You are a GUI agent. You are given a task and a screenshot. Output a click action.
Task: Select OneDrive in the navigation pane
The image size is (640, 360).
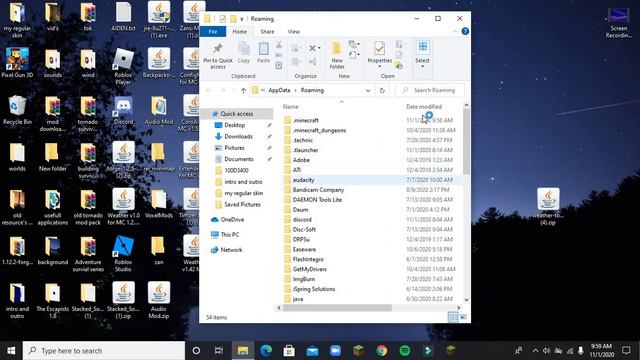[232, 220]
